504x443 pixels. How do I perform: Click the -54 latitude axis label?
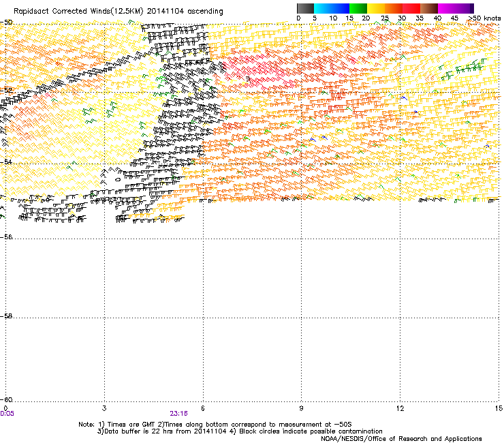pyautogui.click(x=6, y=162)
